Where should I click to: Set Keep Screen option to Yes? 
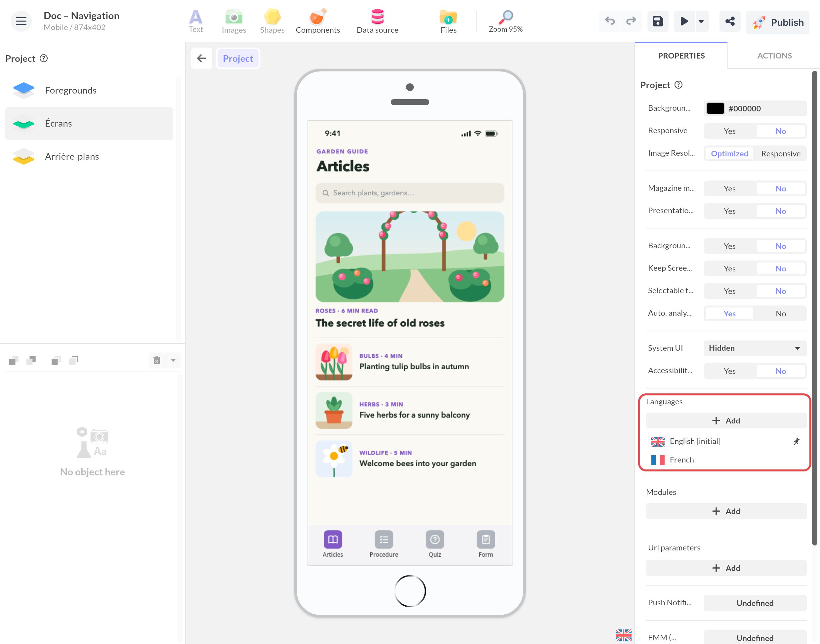pyautogui.click(x=729, y=268)
